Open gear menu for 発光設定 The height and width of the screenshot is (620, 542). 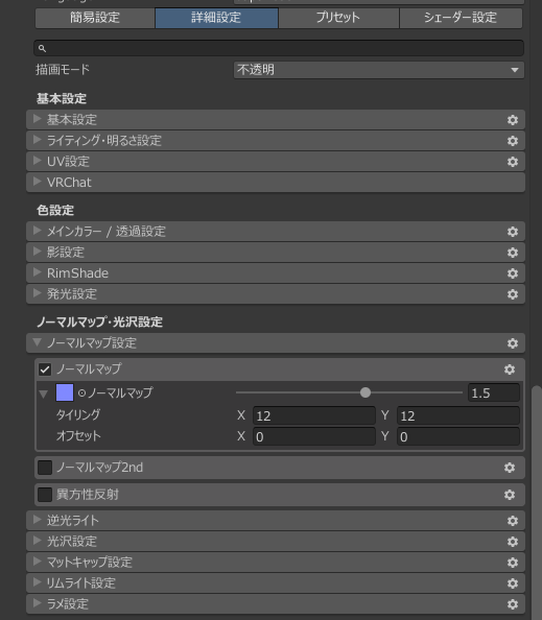click(512, 294)
